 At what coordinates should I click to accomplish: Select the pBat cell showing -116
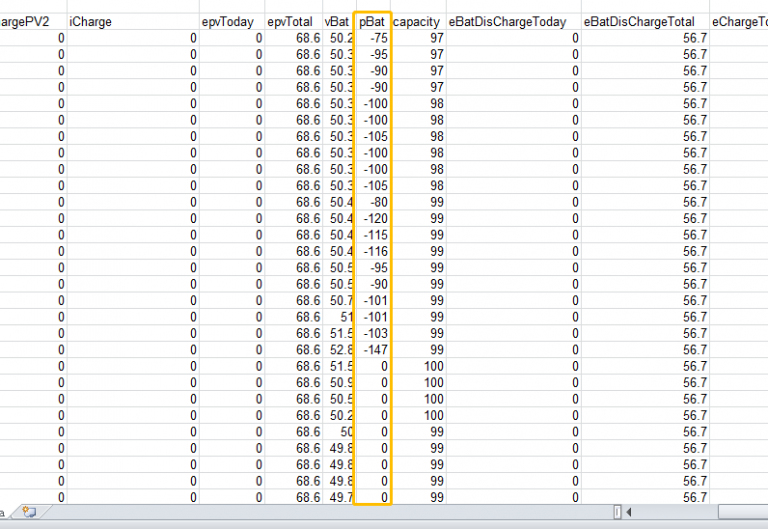pyautogui.click(x=372, y=251)
